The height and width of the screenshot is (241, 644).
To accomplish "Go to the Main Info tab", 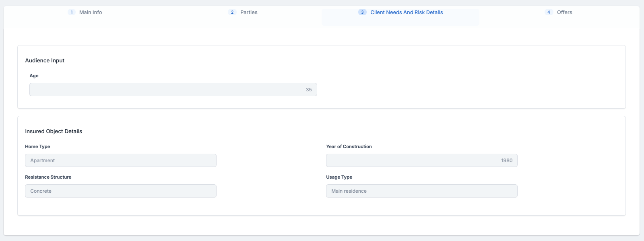I will coord(91,12).
